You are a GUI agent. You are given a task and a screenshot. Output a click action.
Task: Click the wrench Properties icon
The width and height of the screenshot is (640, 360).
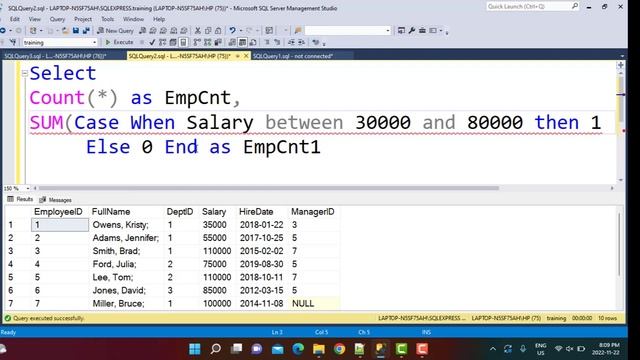412,31
